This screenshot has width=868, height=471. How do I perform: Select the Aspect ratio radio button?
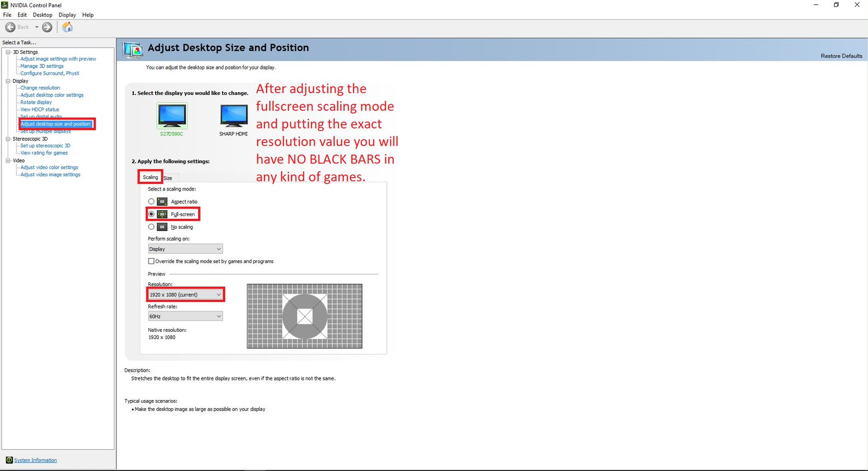[151, 201]
